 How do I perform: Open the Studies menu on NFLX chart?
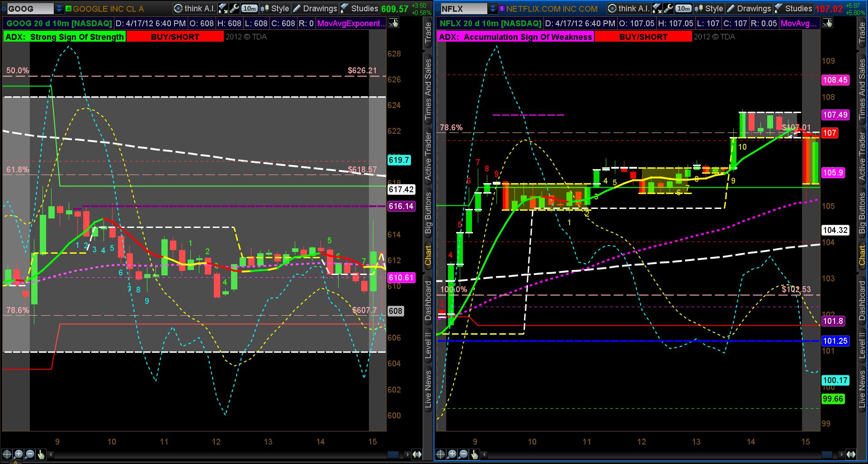[793, 9]
